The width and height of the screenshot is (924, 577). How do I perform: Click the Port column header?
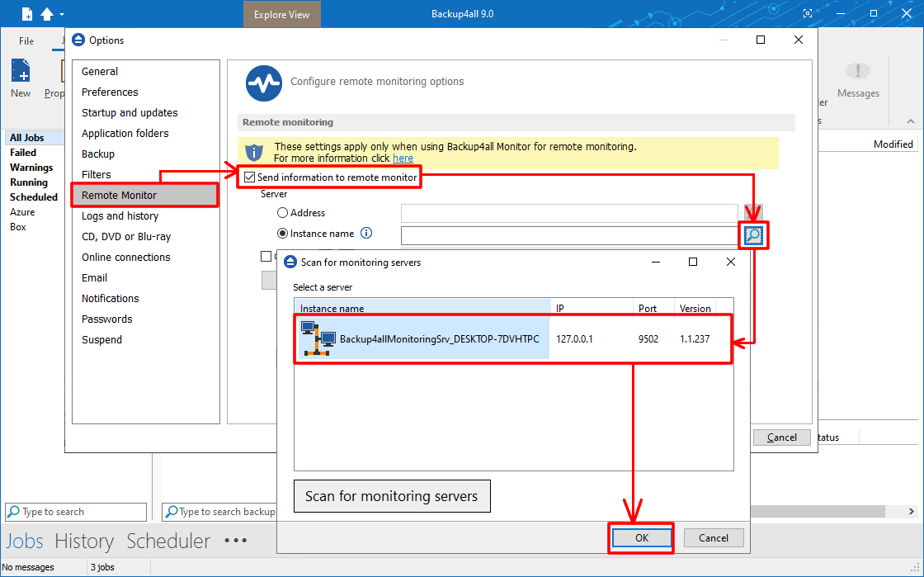coord(653,308)
